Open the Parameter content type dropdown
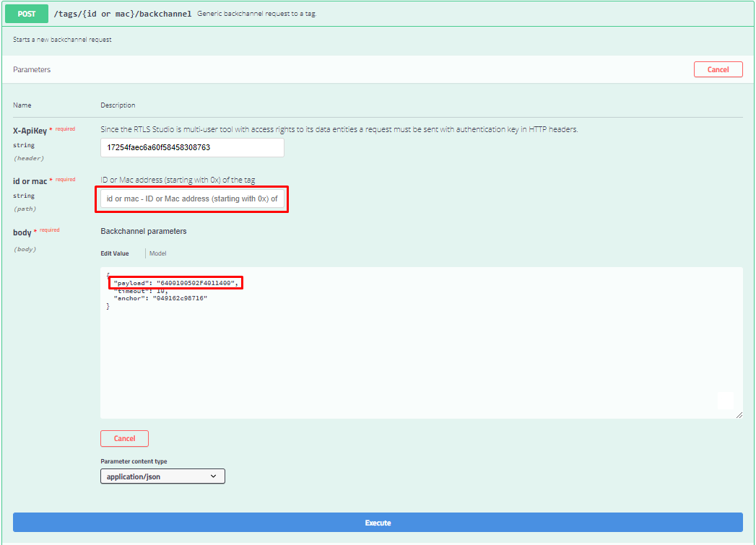Screen dimensions: 756x545 pos(162,476)
